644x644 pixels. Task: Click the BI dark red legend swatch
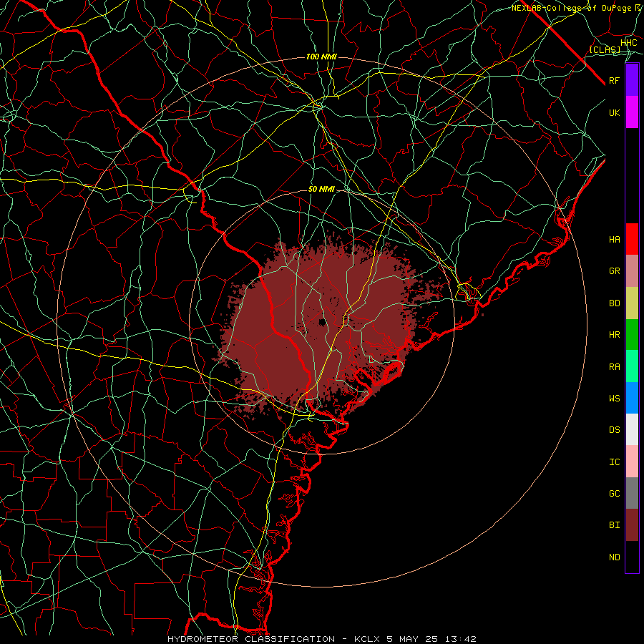pyautogui.click(x=632, y=525)
